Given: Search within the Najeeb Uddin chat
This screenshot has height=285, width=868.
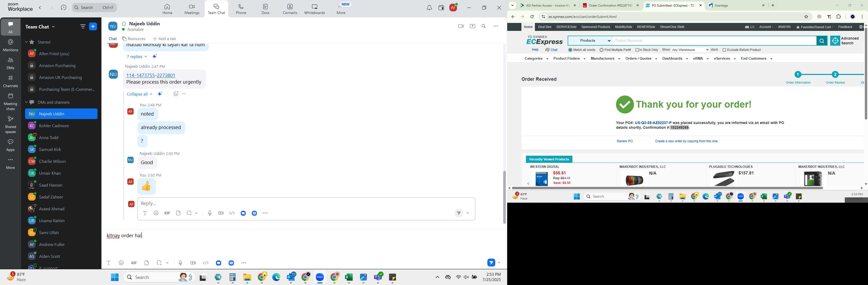Looking at the screenshot, I should pyautogui.click(x=484, y=26).
